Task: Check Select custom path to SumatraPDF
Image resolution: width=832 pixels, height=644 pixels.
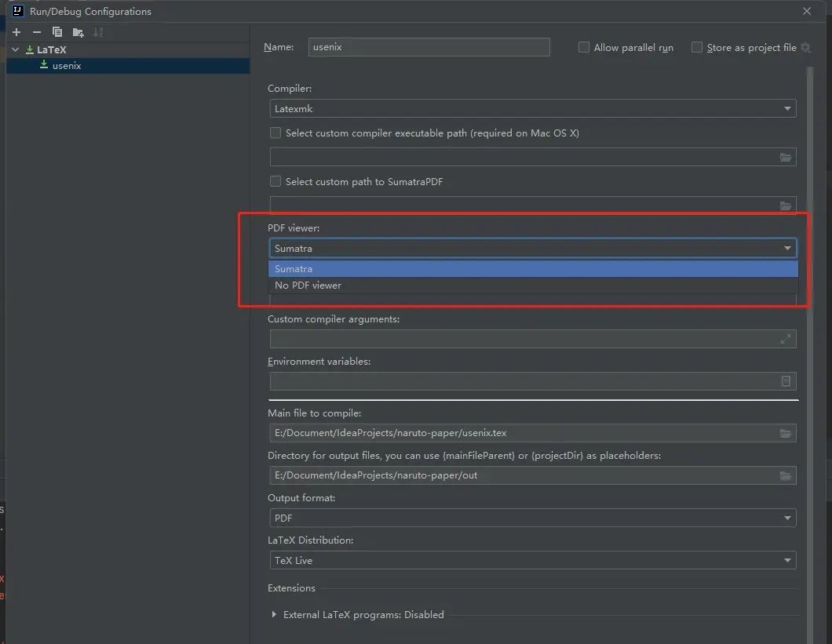Action: click(276, 181)
